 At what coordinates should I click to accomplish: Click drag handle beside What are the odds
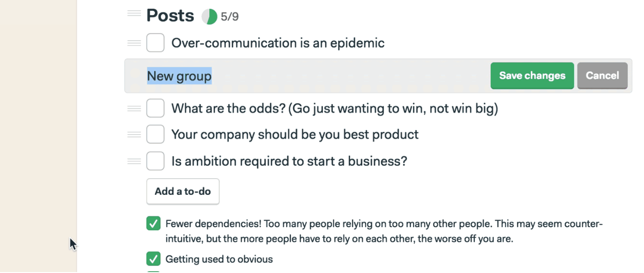[x=134, y=108]
